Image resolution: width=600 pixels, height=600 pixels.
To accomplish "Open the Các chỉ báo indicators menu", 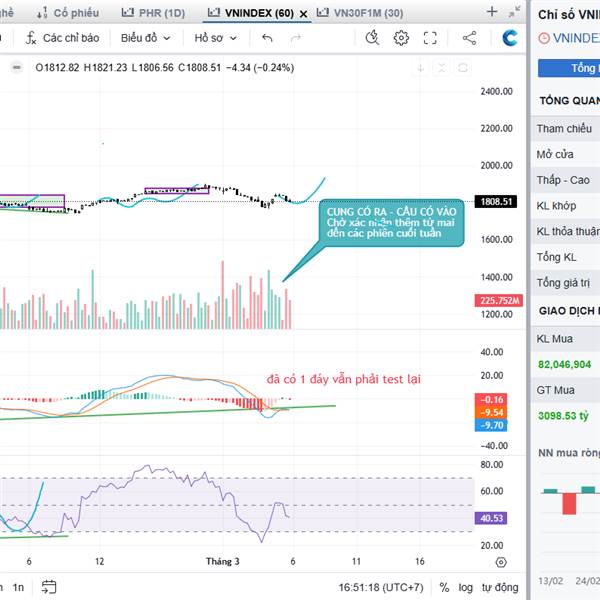I will click(x=62, y=38).
